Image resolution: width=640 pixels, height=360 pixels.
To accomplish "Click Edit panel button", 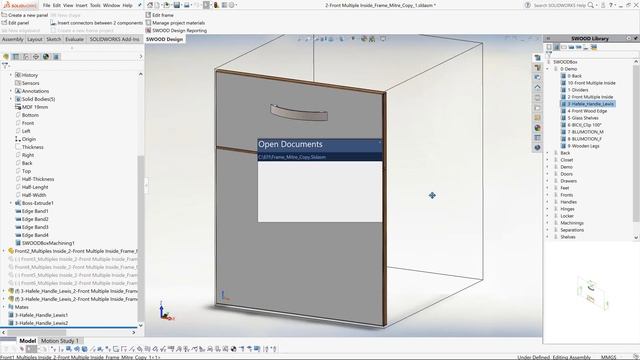I will coord(16,23).
